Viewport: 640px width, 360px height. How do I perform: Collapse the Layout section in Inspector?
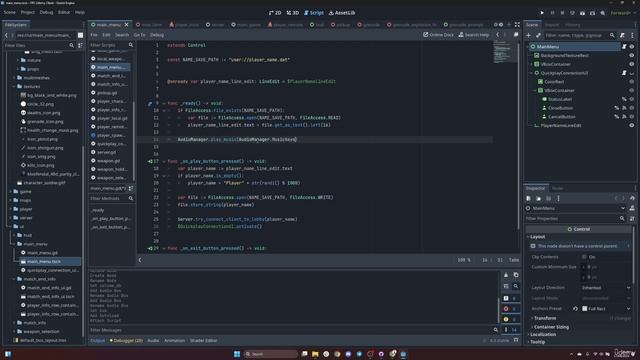point(537,237)
